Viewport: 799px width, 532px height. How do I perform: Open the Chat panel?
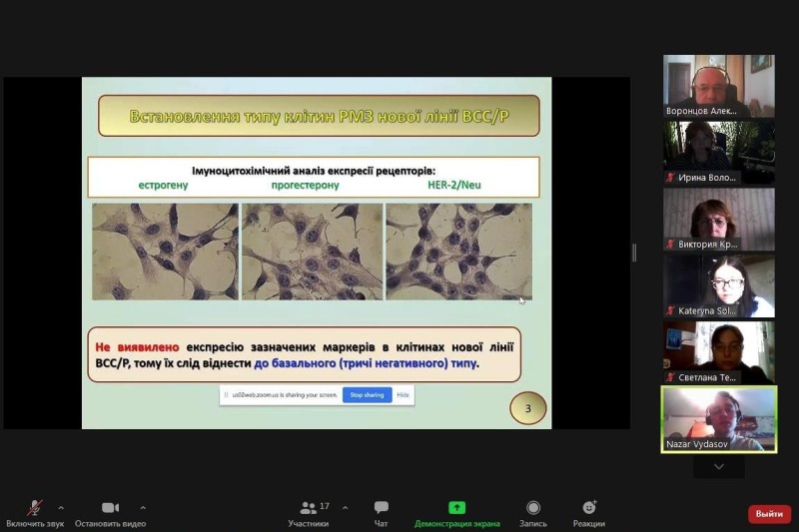[381, 508]
